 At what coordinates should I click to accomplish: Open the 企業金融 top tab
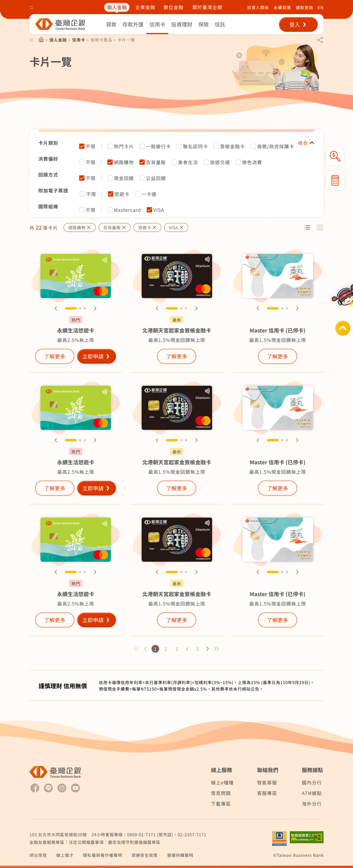[145, 7]
